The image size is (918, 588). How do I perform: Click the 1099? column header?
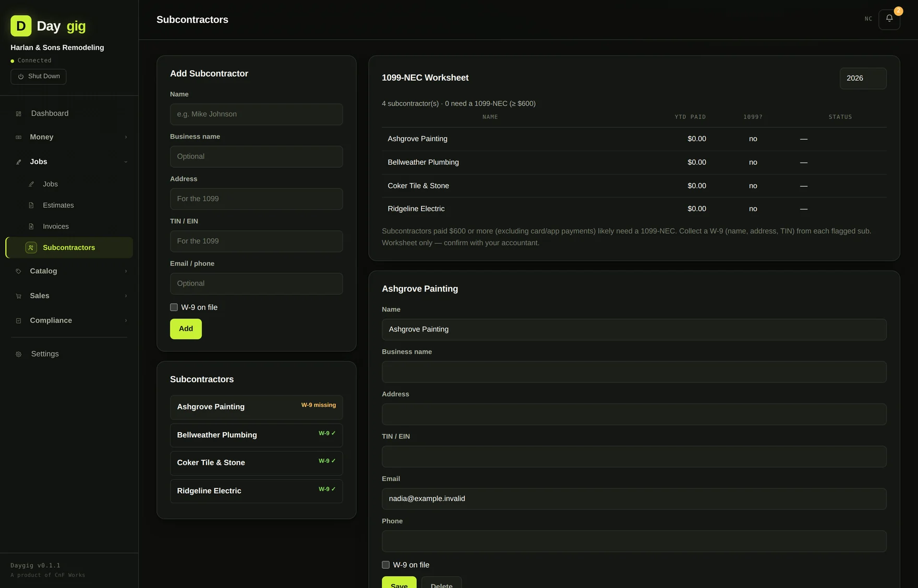coord(753,117)
